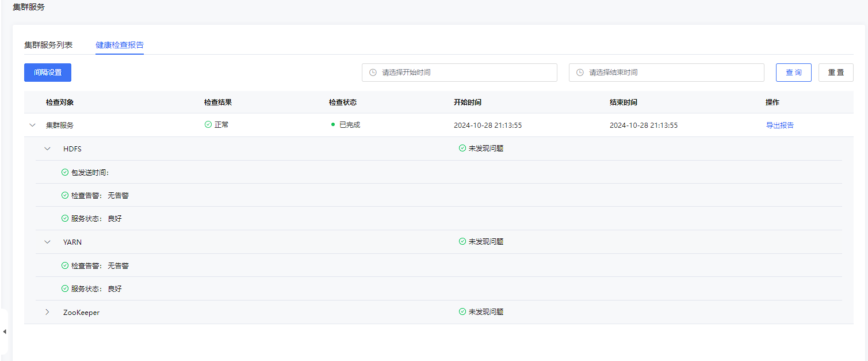Viewport: 868px width, 361px height.
Task: Focus the 请选择开始时间 input field
Action: (460, 73)
